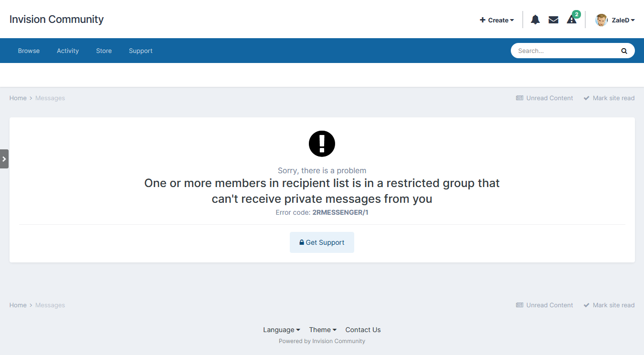The width and height of the screenshot is (644, 355).
Task: Click the bottom breadcrumb Home link
Action: (18, 305)
